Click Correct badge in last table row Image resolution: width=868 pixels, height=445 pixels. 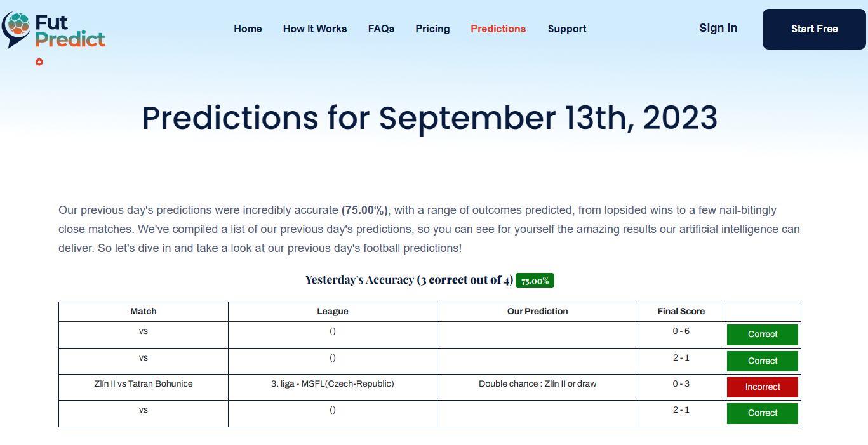point(763,413)
